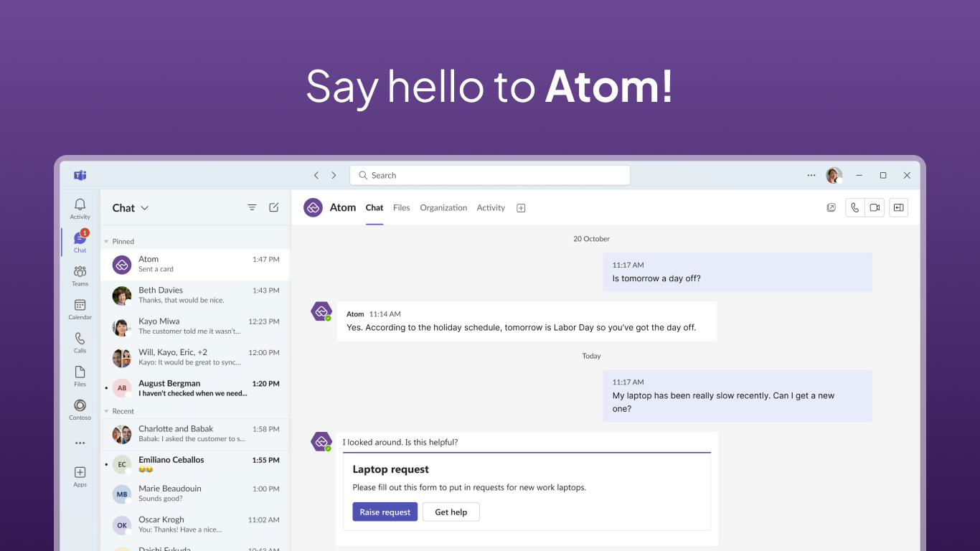The width and height of the screenshot is (980, 551).
Task: Open the pinned Atom chat
Action: tap(195, 264)
